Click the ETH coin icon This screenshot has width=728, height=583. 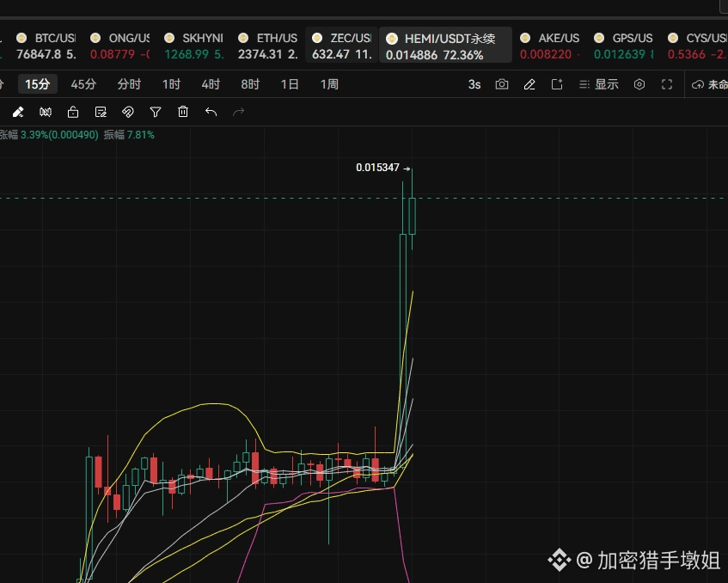(243, 38)
